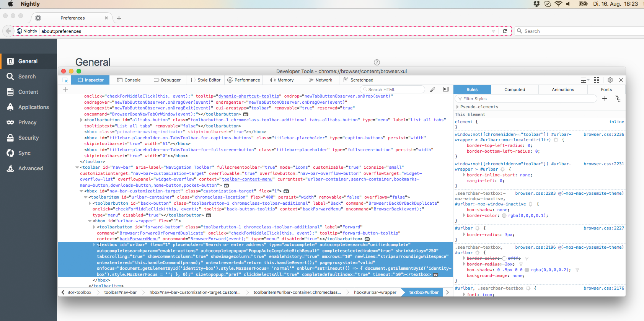Click the new node plus button
Screen dimensions: 644x321
[x=66, y=90]
